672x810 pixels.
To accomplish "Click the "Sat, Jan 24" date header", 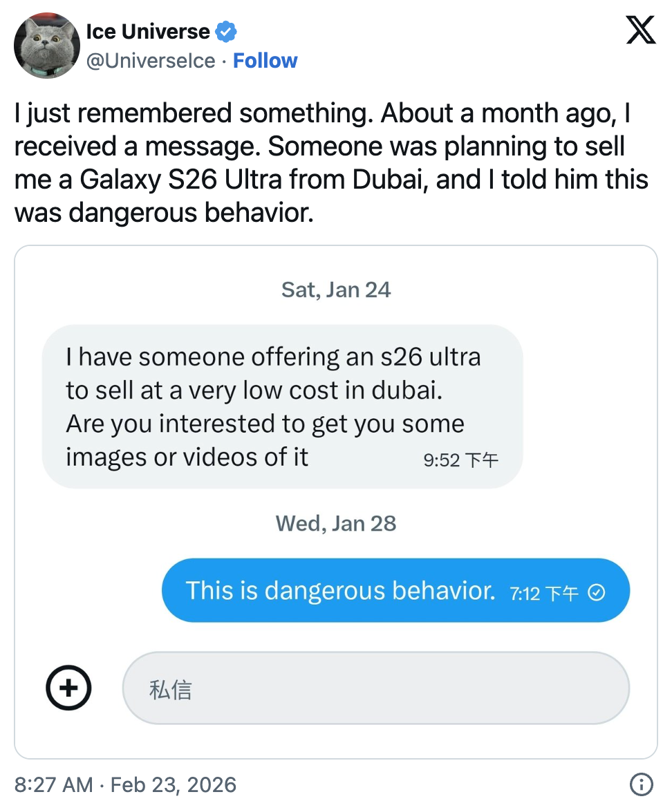I will 336,290.
